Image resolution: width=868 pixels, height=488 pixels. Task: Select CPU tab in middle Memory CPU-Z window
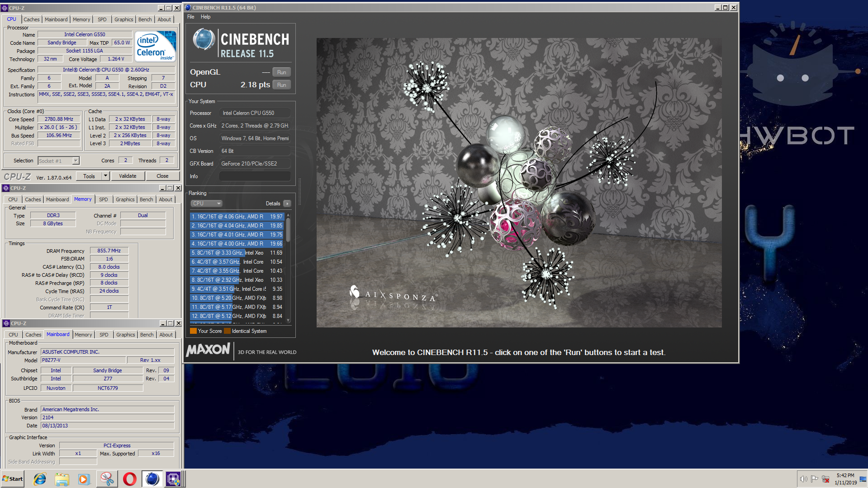click(x=13, y=199)
